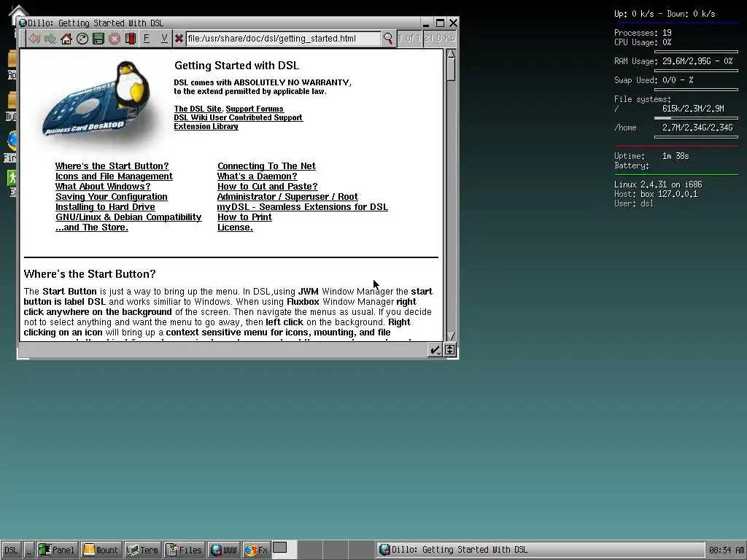
Task: Open 'Saving Your Configuration' link
Action: 112,197
